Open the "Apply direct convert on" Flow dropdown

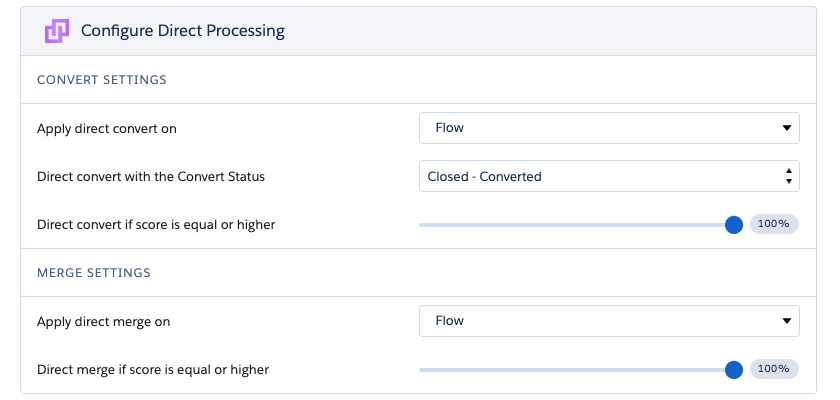tap(609, 128)
